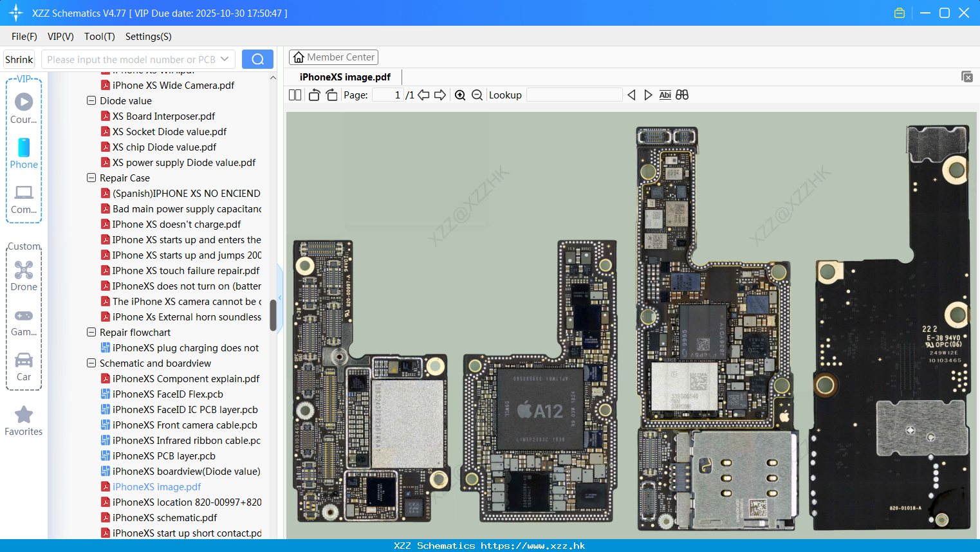Image resolution: width=980 pixels, height=552 pixels.
Task: Find previous lookup match
Action: click(x=631, y=95)
